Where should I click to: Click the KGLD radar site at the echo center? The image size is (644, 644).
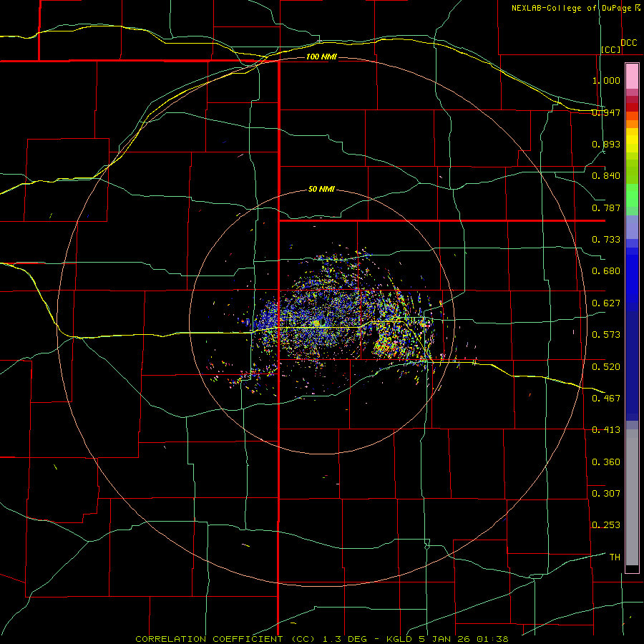(x=316, y=323)
